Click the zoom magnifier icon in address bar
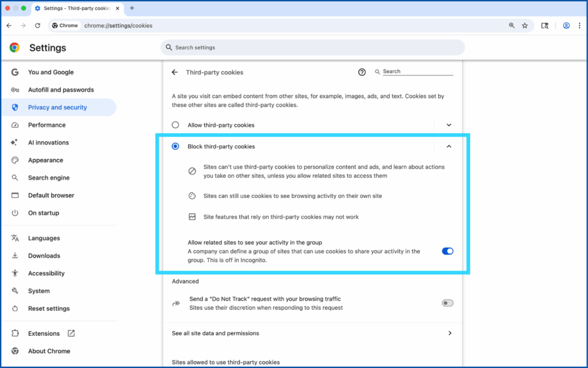This screenshot has width=588, height=368. coord(512,25)
